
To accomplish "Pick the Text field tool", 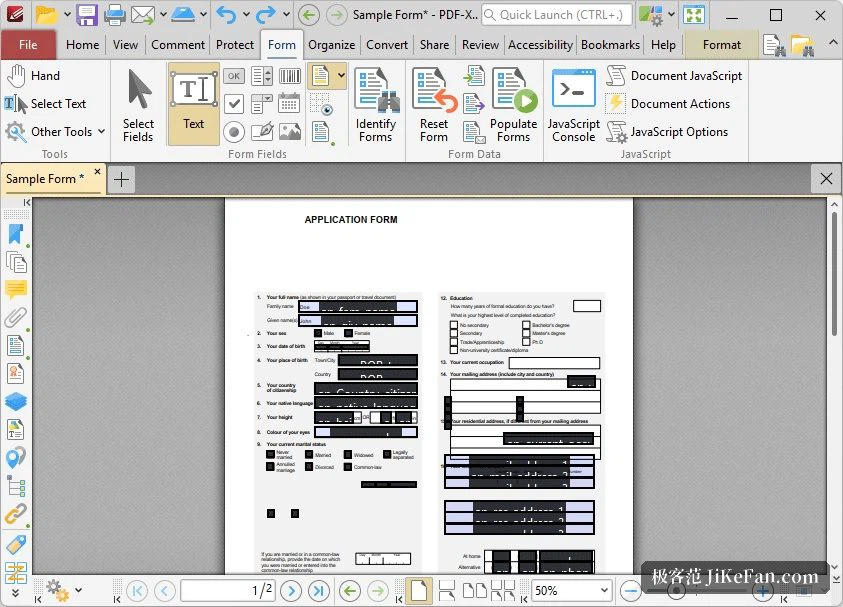I will tap(194, 104).
